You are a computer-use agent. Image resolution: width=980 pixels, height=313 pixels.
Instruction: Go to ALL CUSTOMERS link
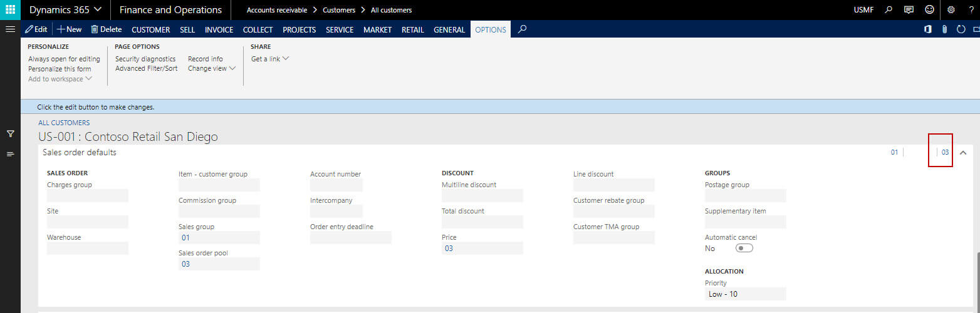click(64, 123)
